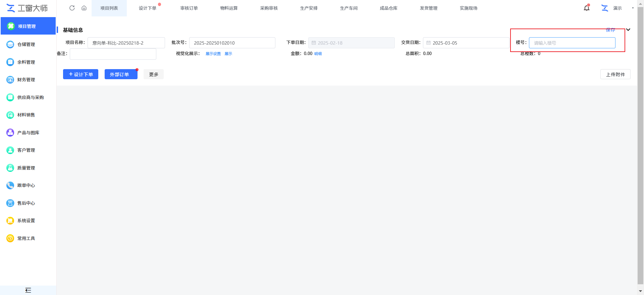Viewport: 644px width, 295px height.
Task: Click the 备注 input field
Action: point(113,54)
